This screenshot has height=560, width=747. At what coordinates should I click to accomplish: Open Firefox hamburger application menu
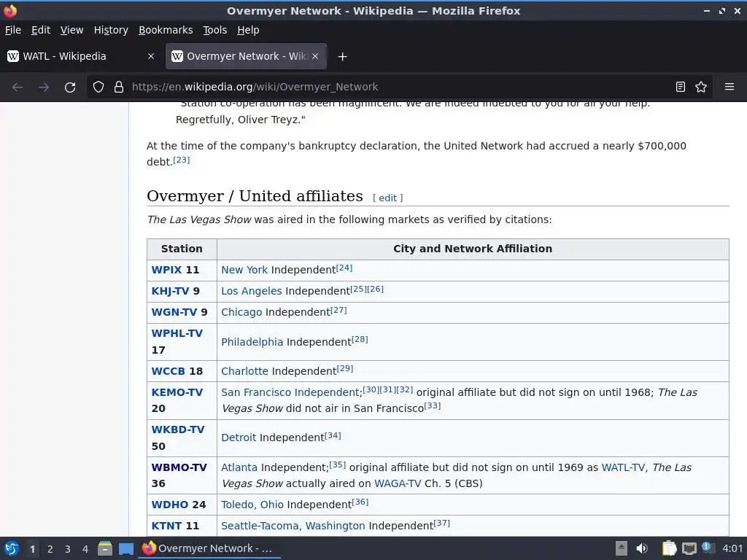point(729,87)
